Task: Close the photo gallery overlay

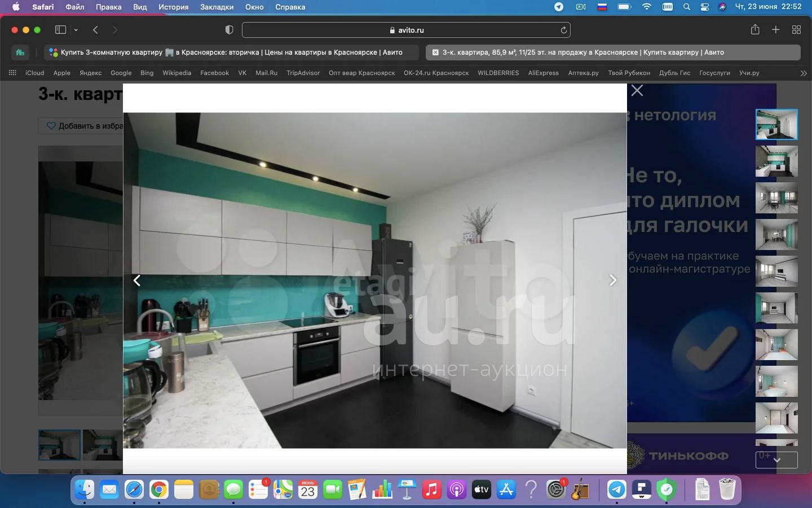Action: (637, 91)
